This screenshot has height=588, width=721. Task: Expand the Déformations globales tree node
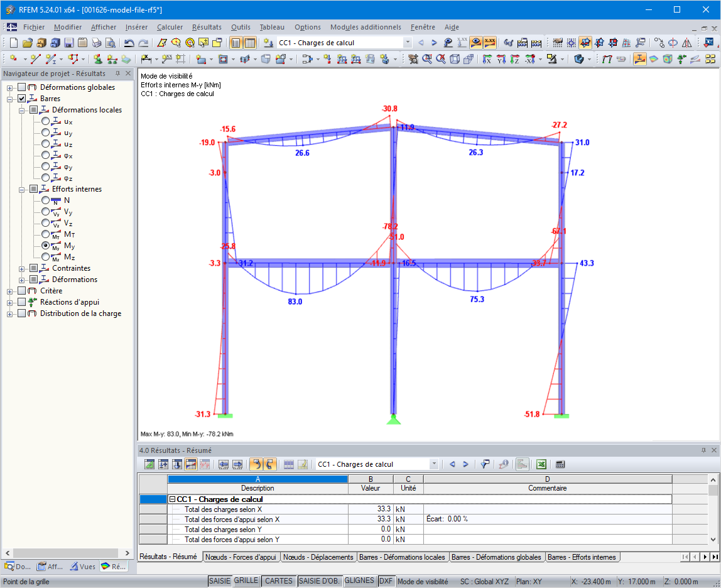tap(9, 87)
